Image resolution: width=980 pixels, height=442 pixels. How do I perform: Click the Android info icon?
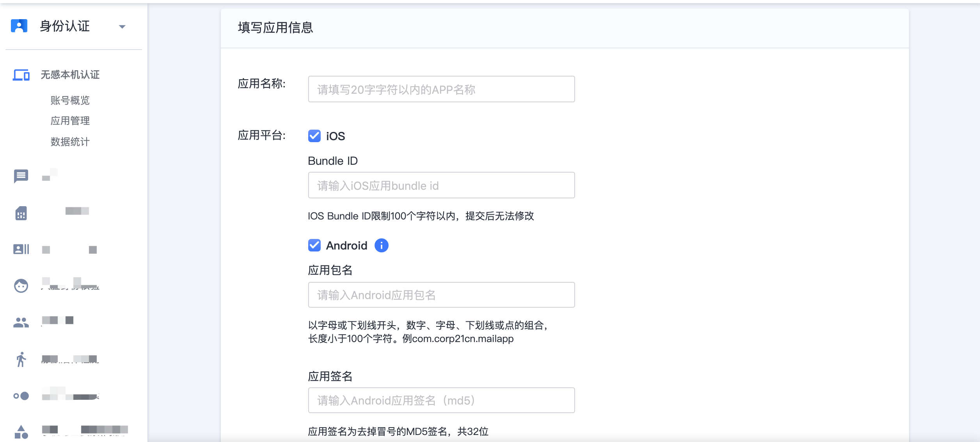(381, 245)
